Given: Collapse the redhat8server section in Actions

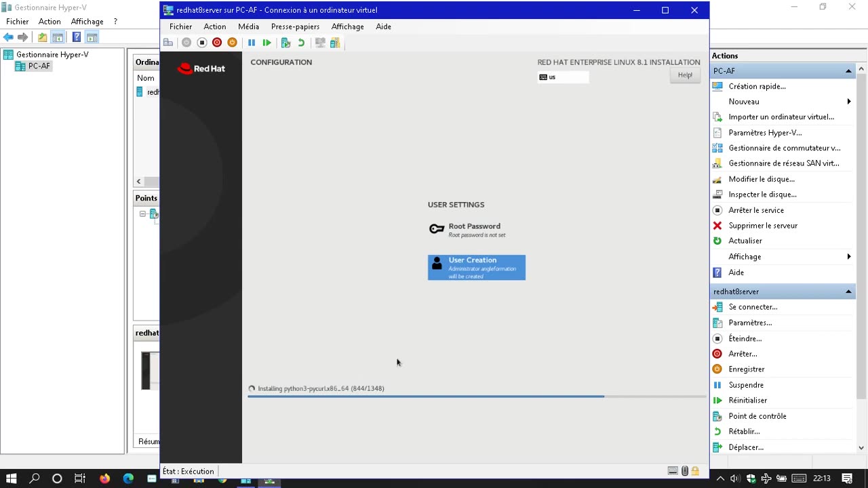Looking at the screenshot, I should [848, 291].
